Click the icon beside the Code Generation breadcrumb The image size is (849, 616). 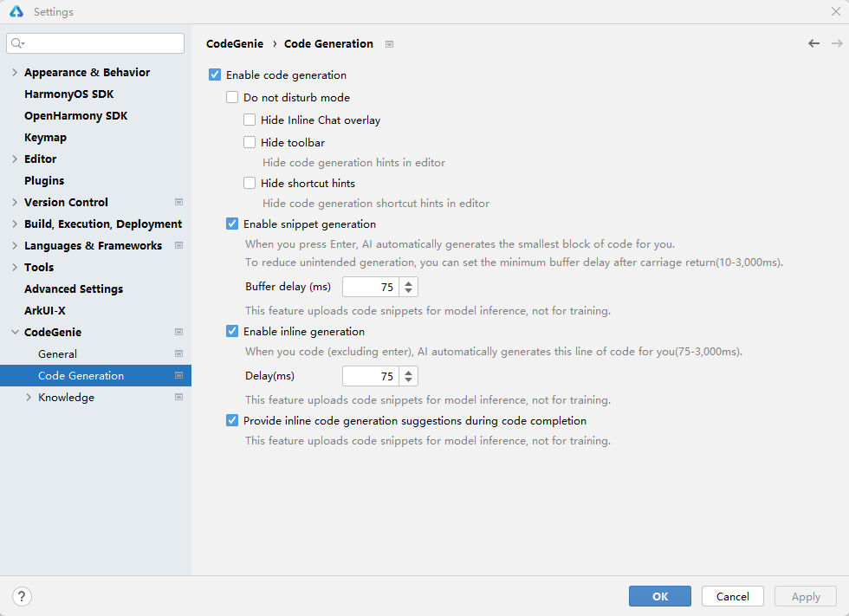(x=389, y=44)
